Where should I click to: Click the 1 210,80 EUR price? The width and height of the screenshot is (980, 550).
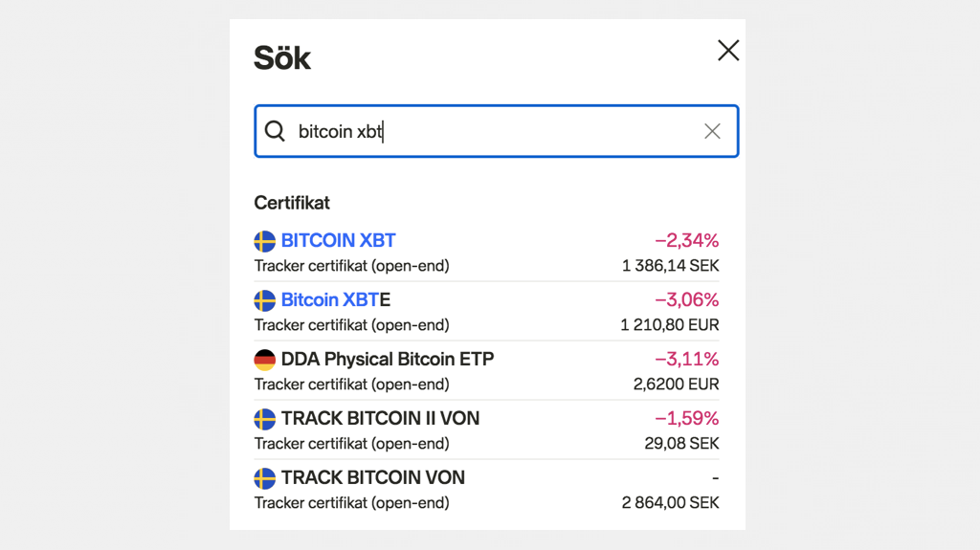click(669, 325)
